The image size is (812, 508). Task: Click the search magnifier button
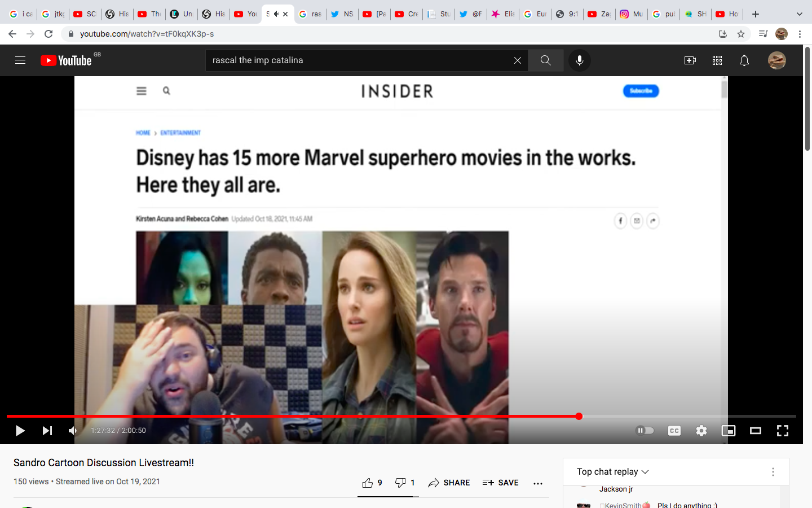(545, 60)
